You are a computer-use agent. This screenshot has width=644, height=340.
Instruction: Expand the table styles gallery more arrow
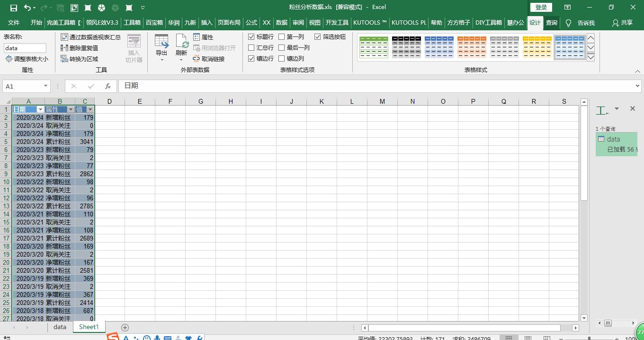point(590,57)
